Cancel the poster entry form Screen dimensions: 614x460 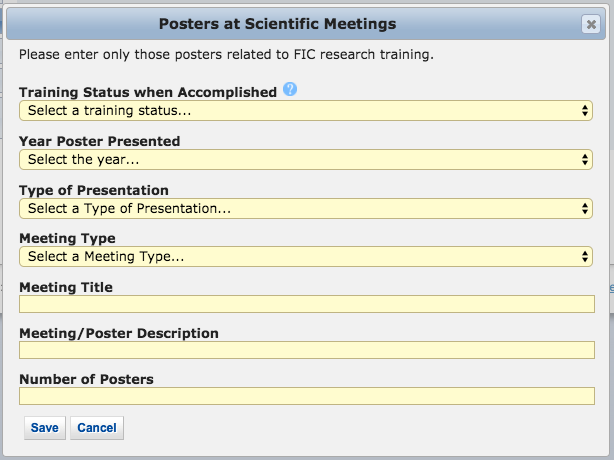coord(97,428)
